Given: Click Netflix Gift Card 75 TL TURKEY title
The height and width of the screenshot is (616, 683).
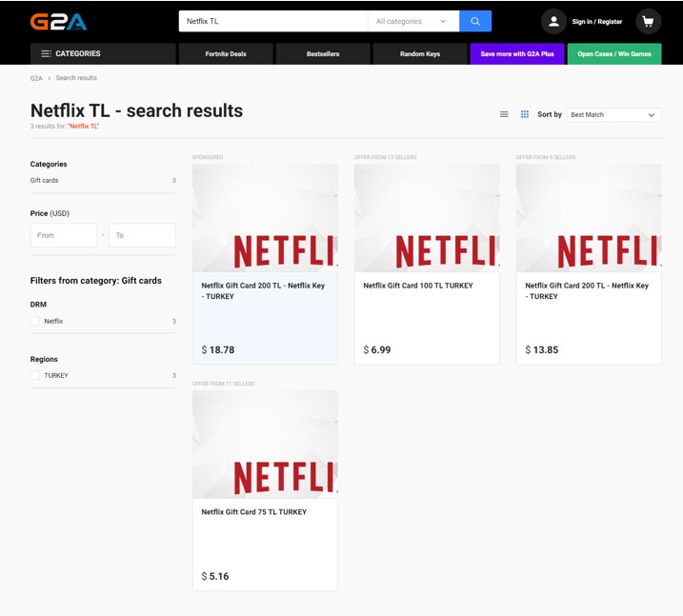Looking at the screenshot, I should 254,512.
